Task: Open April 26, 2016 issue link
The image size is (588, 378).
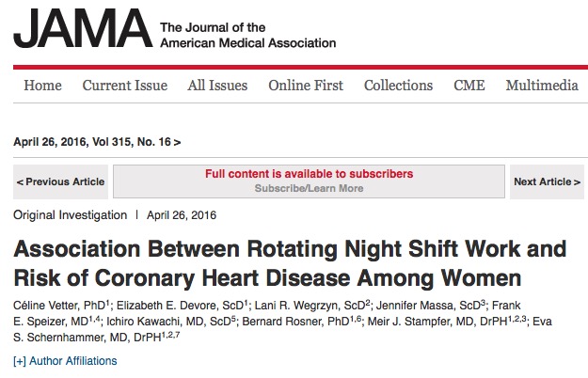Action: (x=97, y=142)
